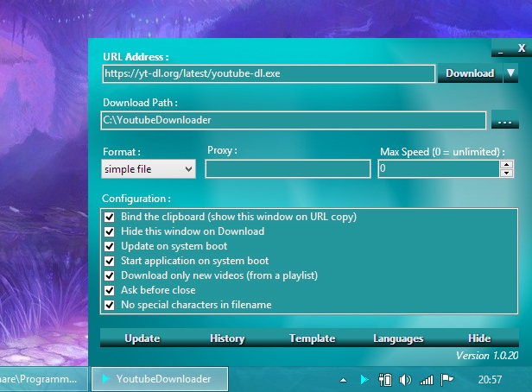Minimize the YoutubeDownloader window
This screenshot has width=532, height=392.
[x=501, y=49]
